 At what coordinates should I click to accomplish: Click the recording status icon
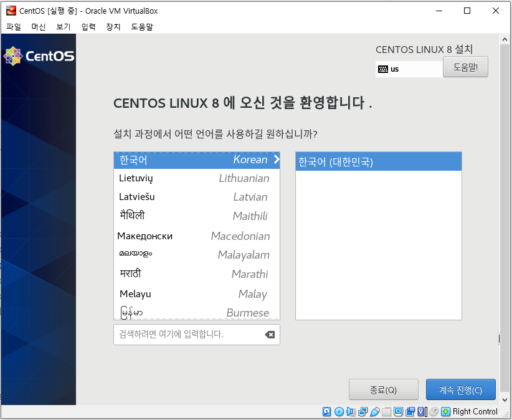(x=410, y=411)
